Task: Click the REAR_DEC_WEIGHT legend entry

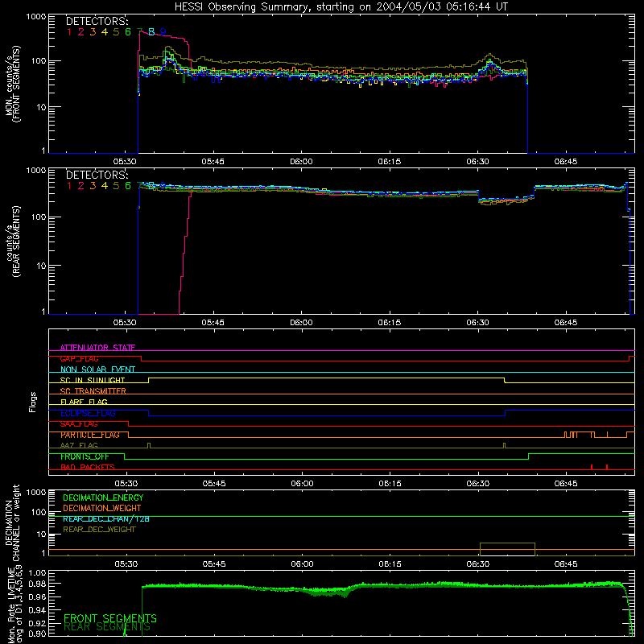Action: (99, 530)
